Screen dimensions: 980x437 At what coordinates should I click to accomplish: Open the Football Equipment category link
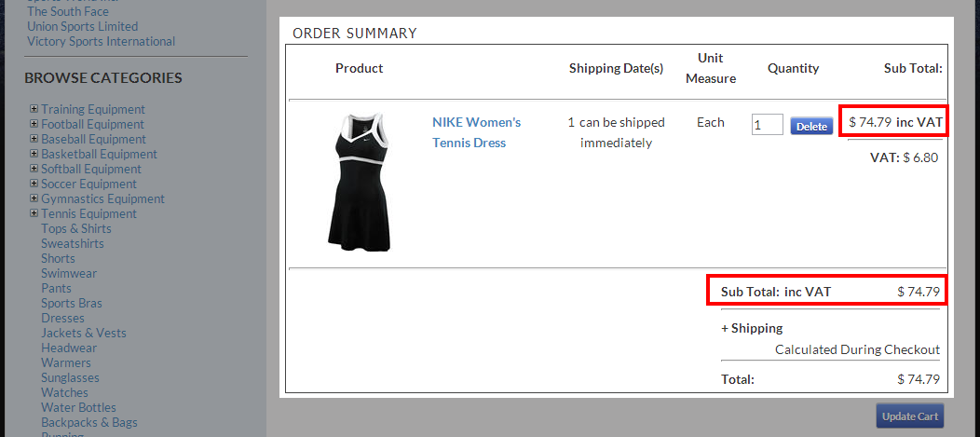pos(92,125)
